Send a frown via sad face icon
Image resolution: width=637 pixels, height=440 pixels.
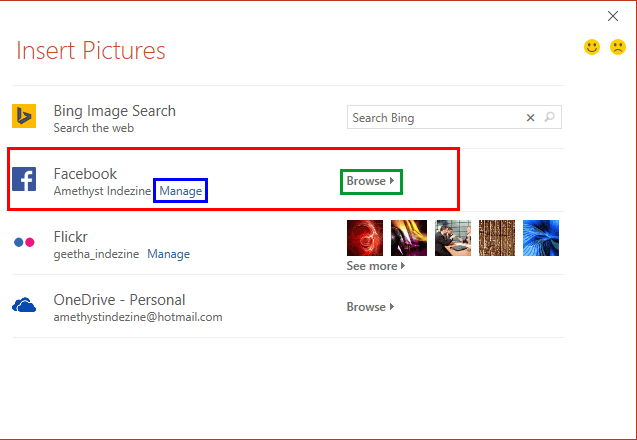coord(618,47)
